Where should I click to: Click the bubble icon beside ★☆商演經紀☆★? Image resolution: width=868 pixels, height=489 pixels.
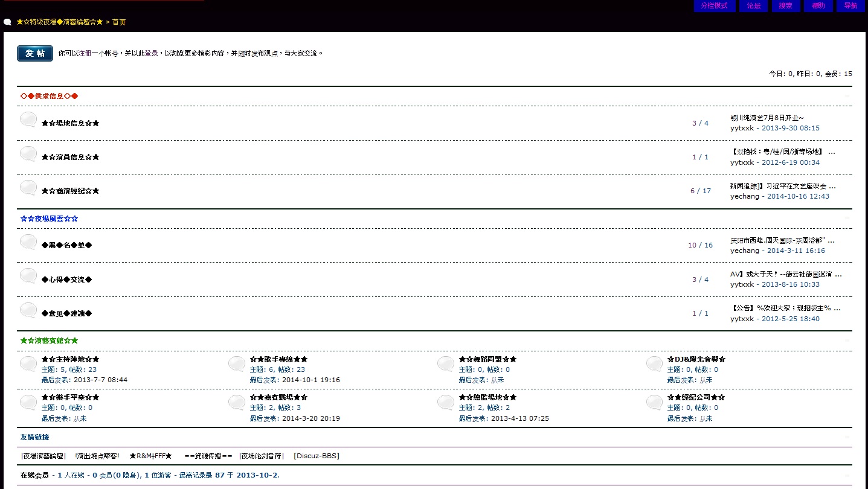28,188
